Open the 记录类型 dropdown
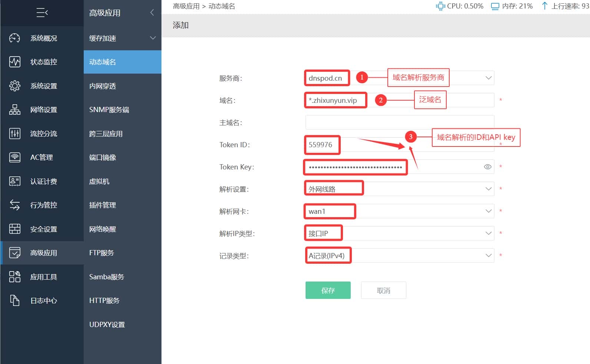Viewport: 590px width, 364px height. (x=488, y=256)
